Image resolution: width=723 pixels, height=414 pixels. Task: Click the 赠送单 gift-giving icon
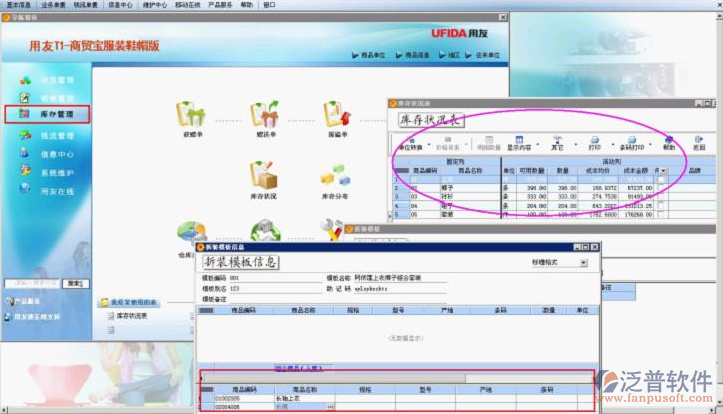pos(263,114)
